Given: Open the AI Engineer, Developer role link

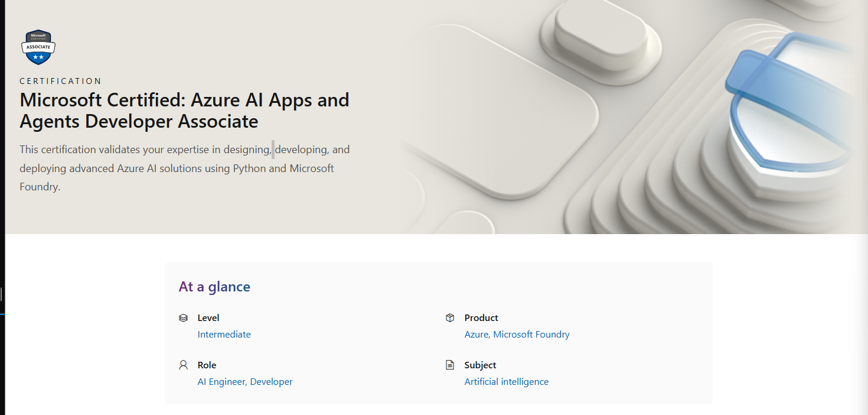Looking at the screenshot, I should tap(245, 382).
